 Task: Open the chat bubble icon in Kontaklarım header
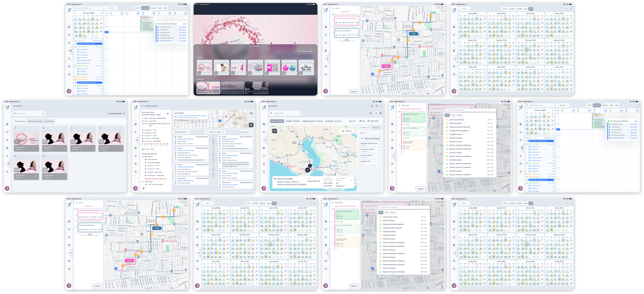pos(372,106)
